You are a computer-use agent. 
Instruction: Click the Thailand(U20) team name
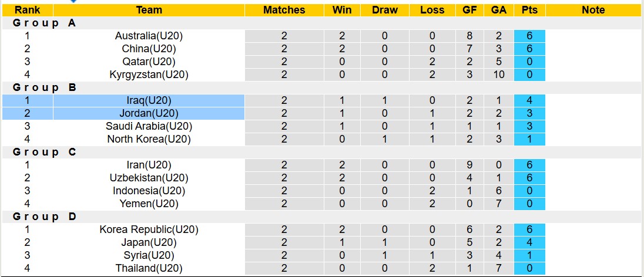click(x=149, y=268)
